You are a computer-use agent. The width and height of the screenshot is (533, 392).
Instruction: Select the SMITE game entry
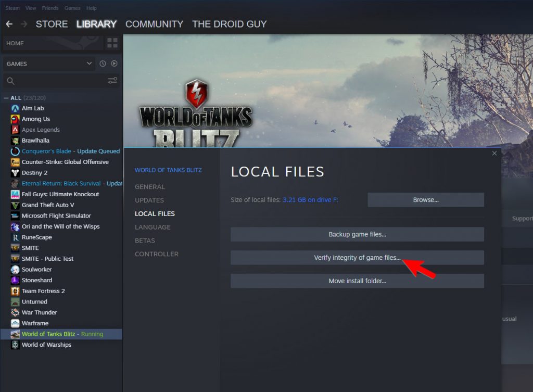pos(61,248)
